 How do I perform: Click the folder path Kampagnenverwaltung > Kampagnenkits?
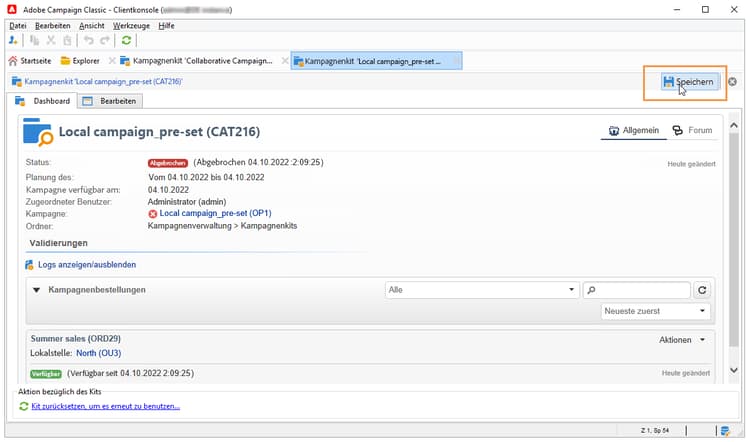[x=222, y=226]
